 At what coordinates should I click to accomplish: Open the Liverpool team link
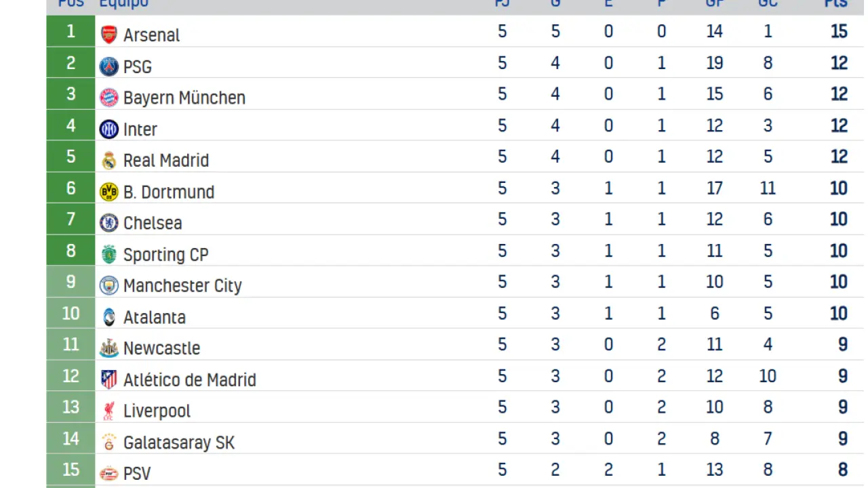[157, 411]
